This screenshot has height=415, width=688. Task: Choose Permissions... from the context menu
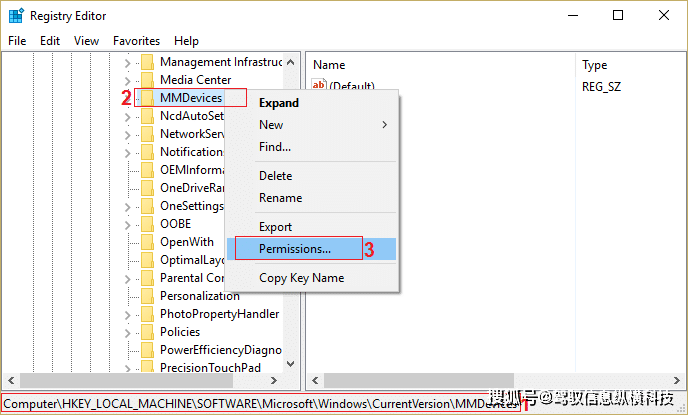click(295, 249)
